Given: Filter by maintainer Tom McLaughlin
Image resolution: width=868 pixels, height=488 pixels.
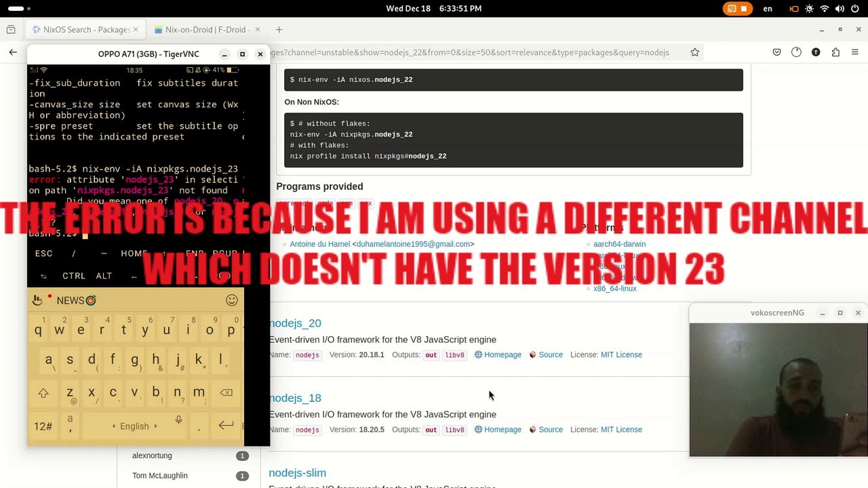Looking at the screenshot, I should pos(160,476).
